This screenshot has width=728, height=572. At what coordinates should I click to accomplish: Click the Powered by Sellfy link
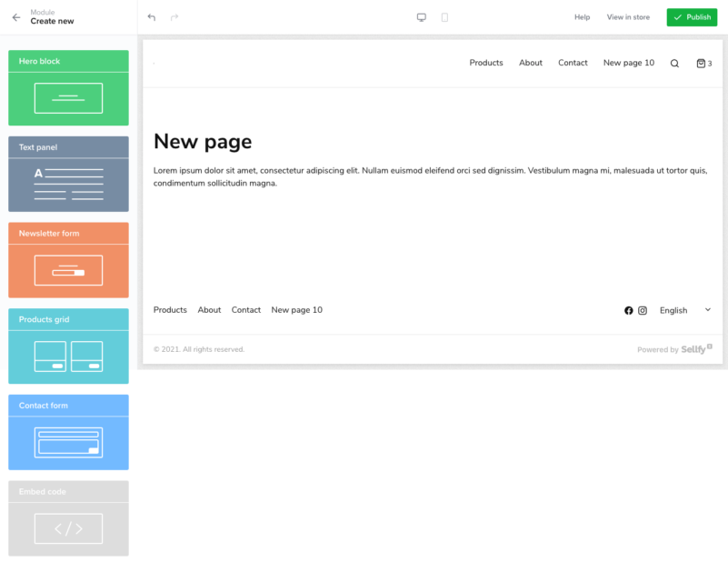coord(674,349)
